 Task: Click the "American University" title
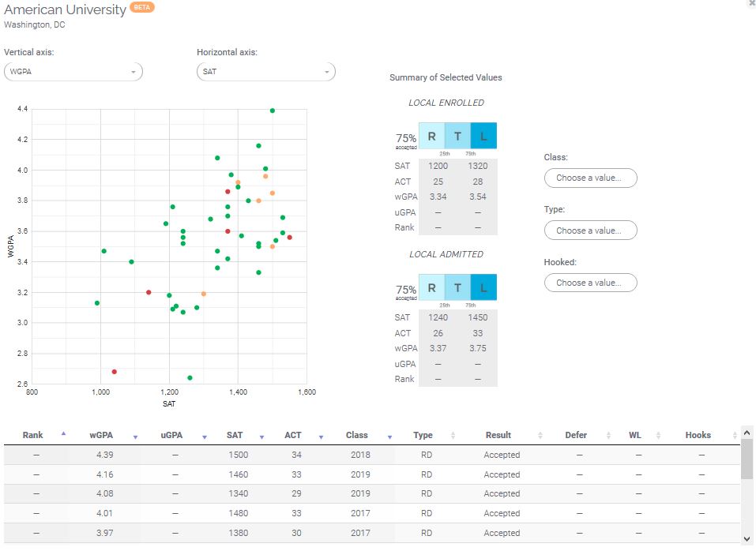[x=65, y=9]
